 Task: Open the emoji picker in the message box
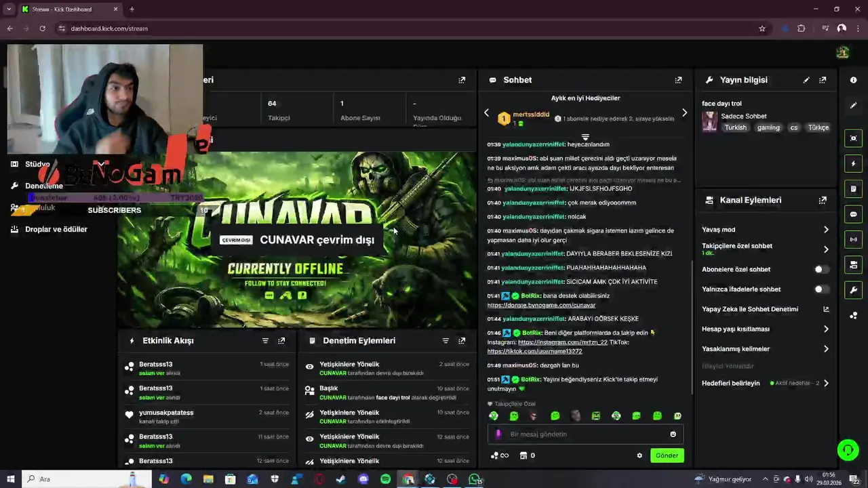pos(673,434)
